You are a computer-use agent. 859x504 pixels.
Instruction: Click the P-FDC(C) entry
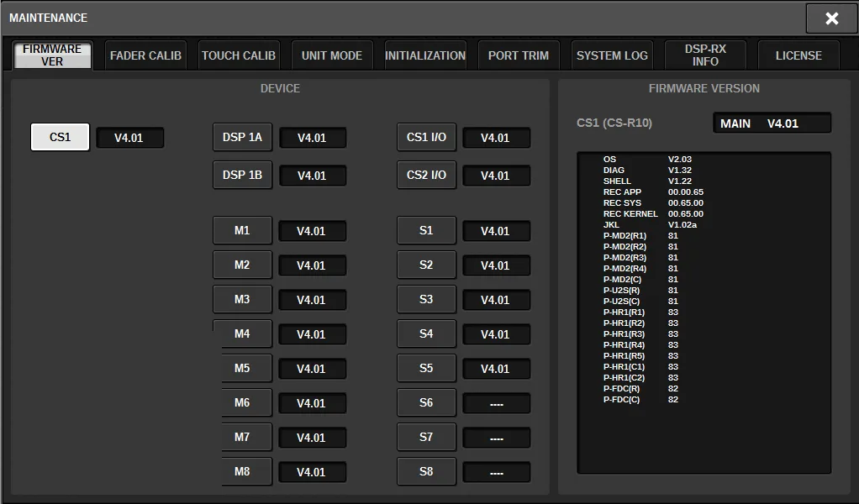pyautogui.click(x=640, y=400)
